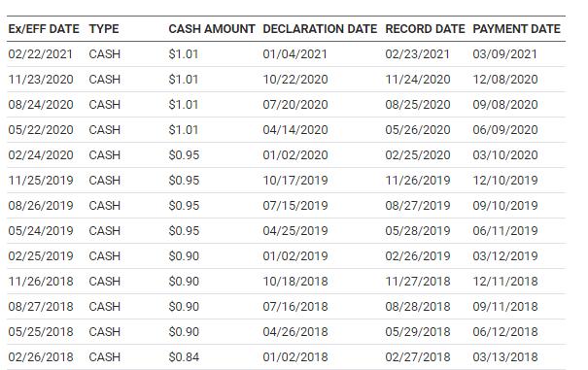588x370 pixels.
Task: Click the RECORD DATE column header
Action: pyautogui.click(x=425, y=29)
